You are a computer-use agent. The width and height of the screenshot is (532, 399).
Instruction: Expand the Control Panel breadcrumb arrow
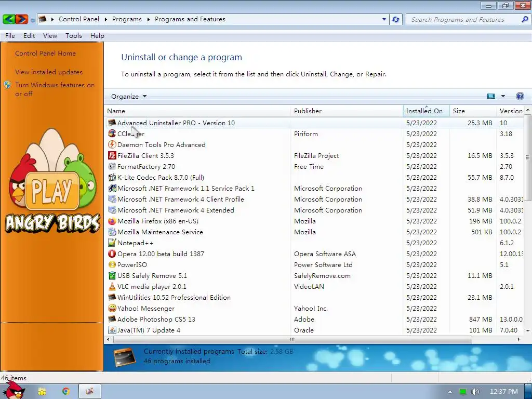pyautogui.click(x=105, y=19)
